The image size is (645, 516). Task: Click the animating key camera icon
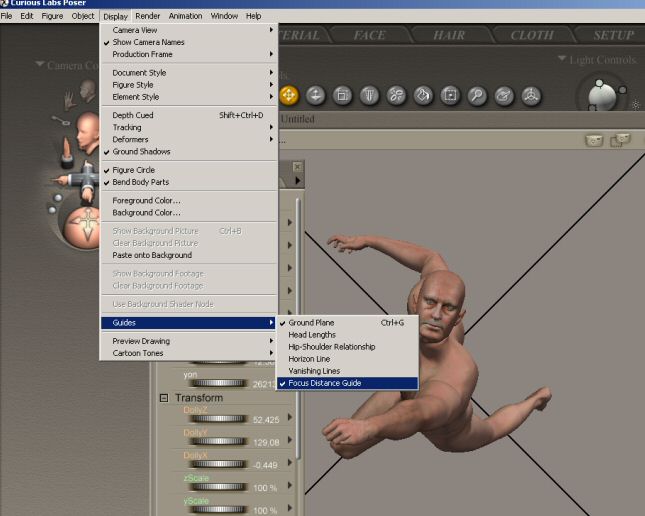[x=61, y=121]
